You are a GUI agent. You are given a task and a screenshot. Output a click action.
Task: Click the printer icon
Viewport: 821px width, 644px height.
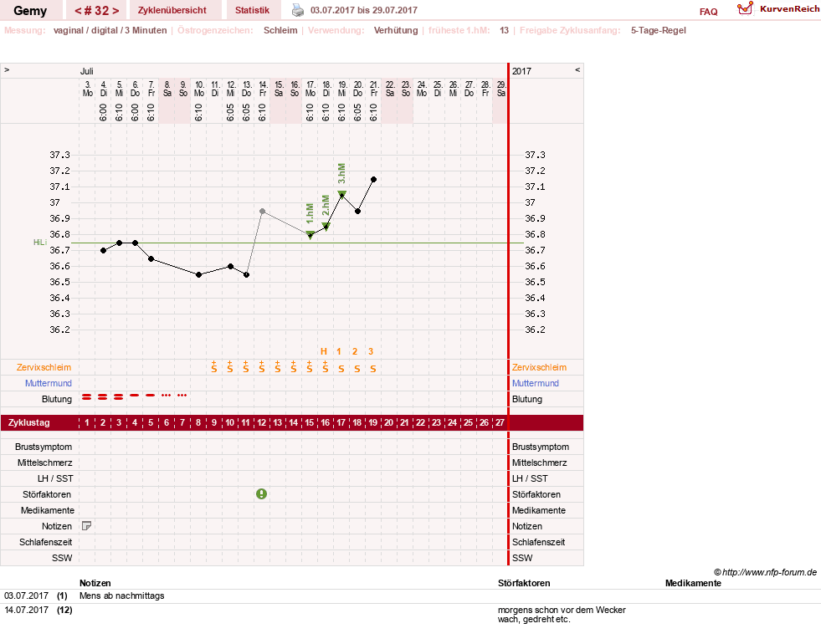(x=297, y=10)
